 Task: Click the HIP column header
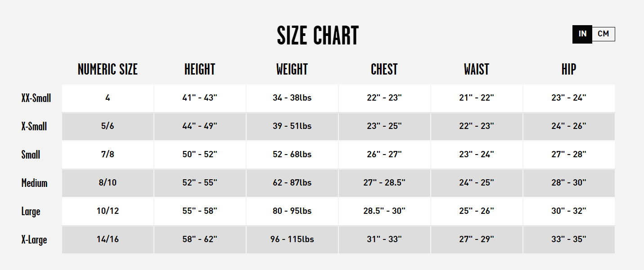569,69
